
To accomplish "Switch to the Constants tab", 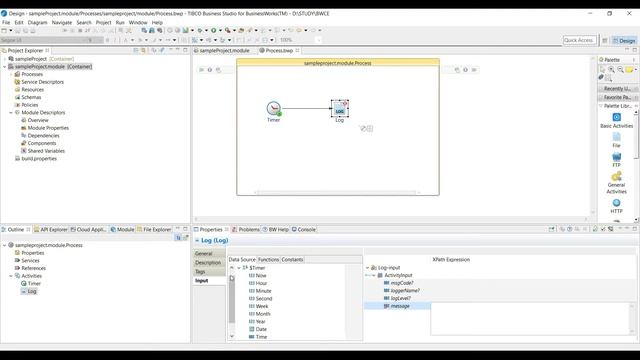I will [x=292, y=260].
